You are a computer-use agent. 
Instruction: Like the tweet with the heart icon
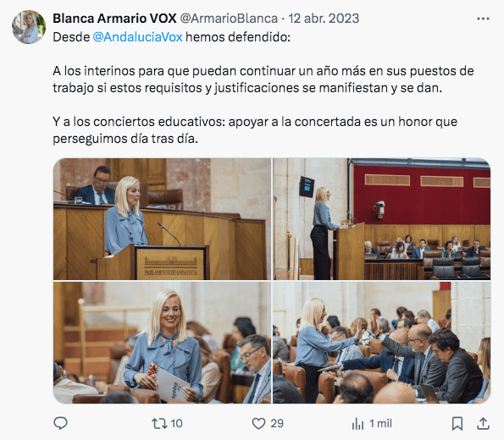click(258, 424)
